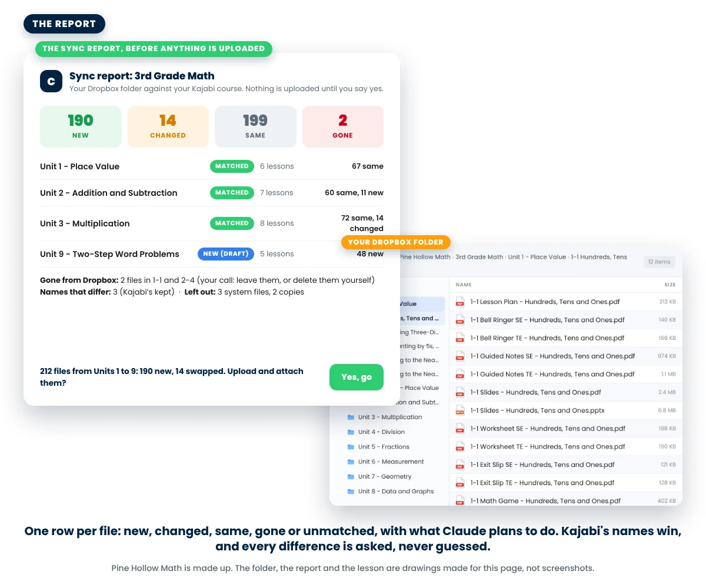Click PDF icon for 1-1 Lesson Plan file
The width and height of the screenshot is (706, 588).
click(x=460, y=302)
